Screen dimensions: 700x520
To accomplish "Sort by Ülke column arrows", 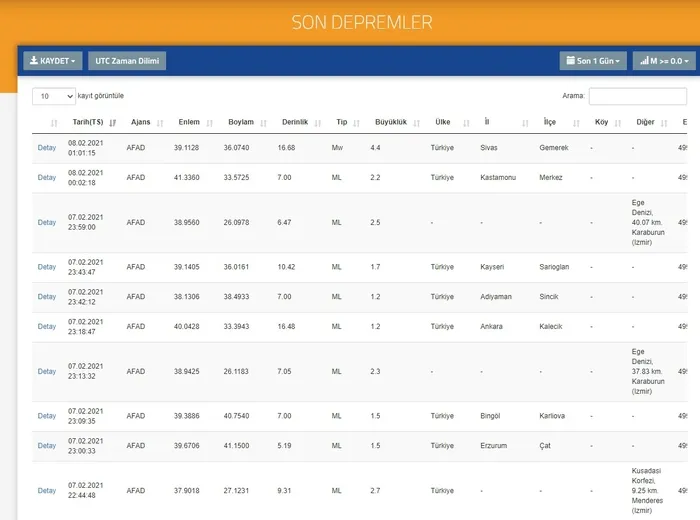I will pyautogui.click(x=466, y=123).
